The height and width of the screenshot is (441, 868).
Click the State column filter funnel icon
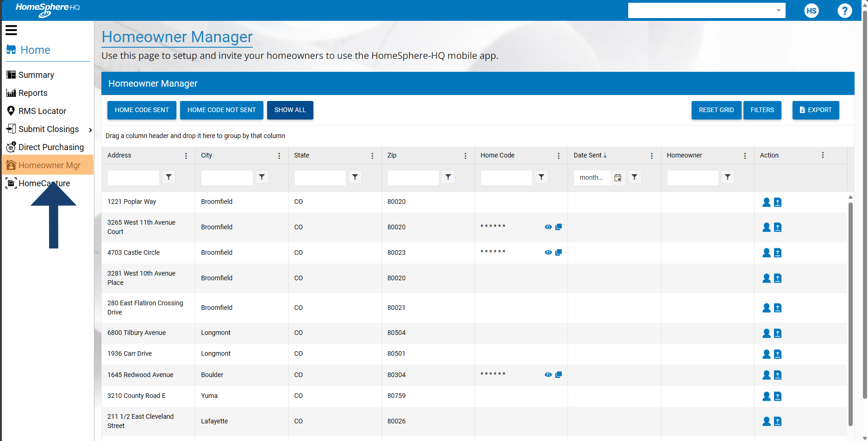(x=355, y=177)
